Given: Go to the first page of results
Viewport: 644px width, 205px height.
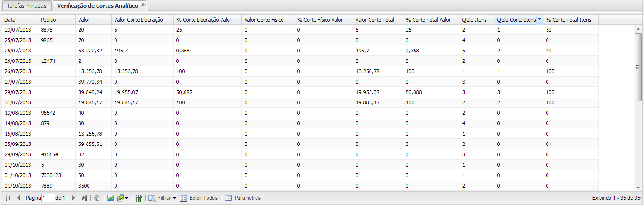Looking at the screenshot, I should tap(9, 198).
